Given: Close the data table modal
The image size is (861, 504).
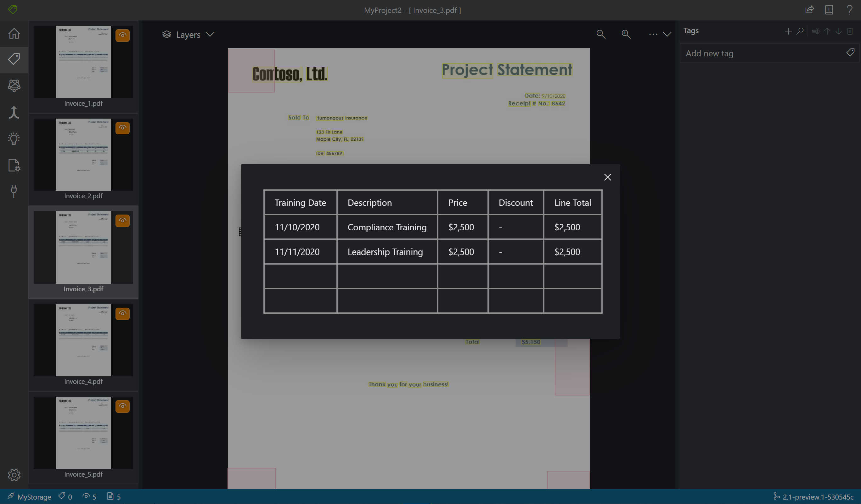Looking at the screenshot, I should 608,177.
